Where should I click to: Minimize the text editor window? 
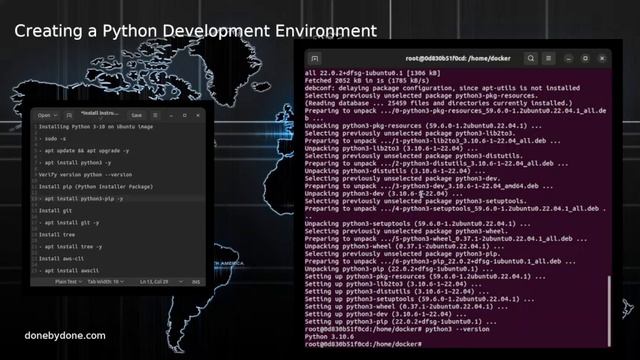click(x=171, y=116)
